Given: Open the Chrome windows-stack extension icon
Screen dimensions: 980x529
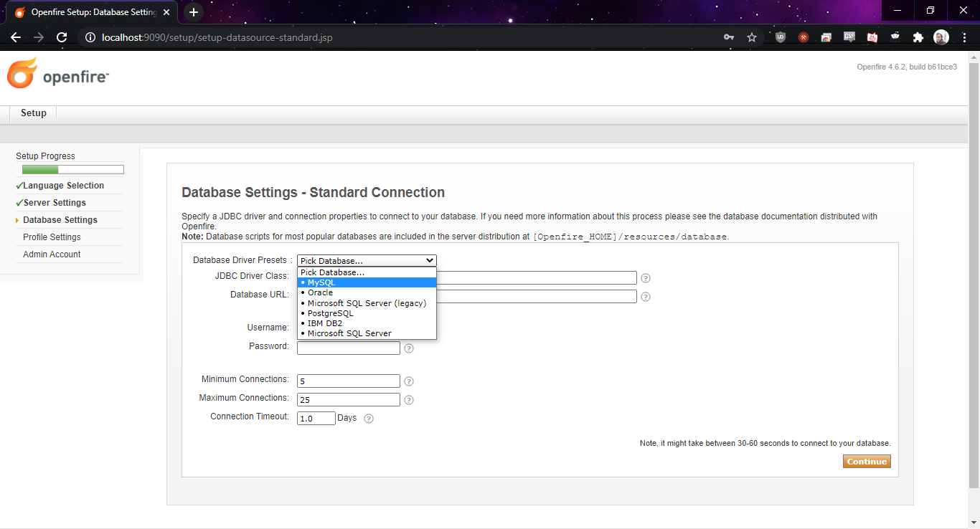Looking at the screenshot, I should [826, 37].
